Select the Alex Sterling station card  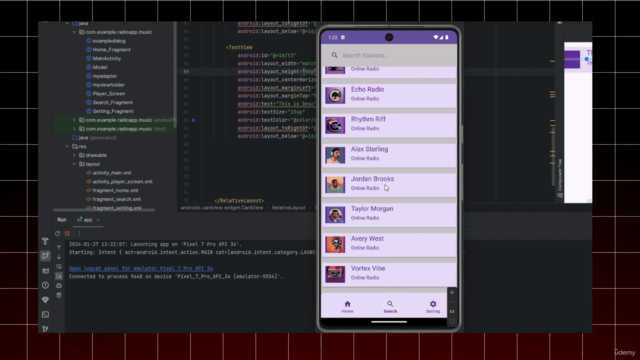point(389,155)
